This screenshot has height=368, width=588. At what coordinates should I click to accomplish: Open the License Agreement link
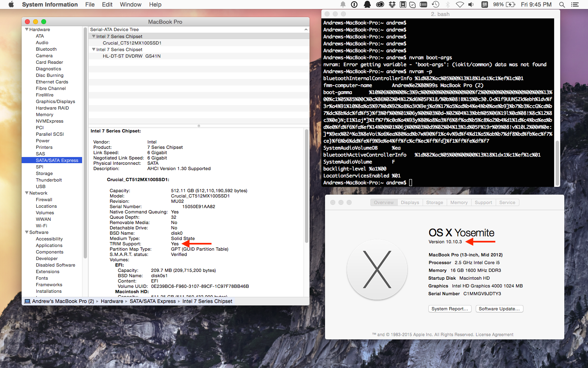tap(494, 334)
